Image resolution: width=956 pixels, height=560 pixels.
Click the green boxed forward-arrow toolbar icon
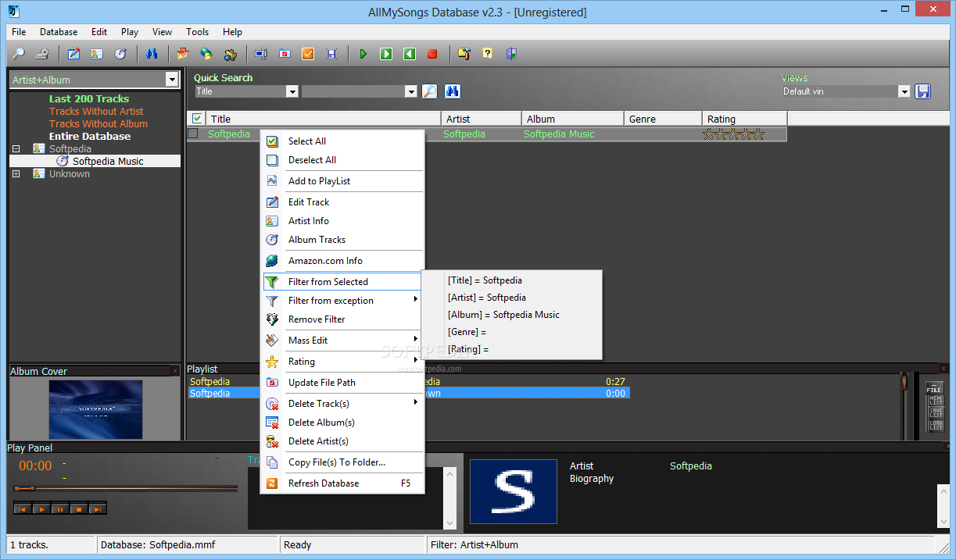(x=386, y=54)
